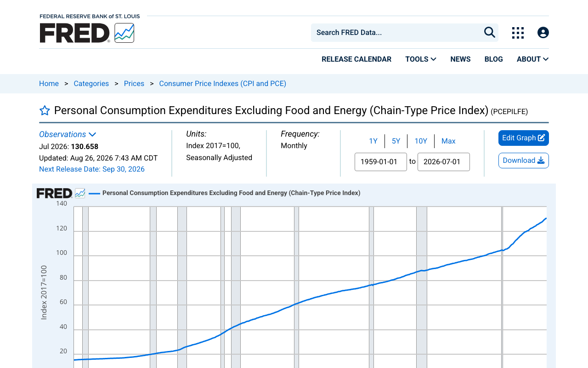Click the Download button
Viewport: 588px width, 368px height.
tap(524, 161)
